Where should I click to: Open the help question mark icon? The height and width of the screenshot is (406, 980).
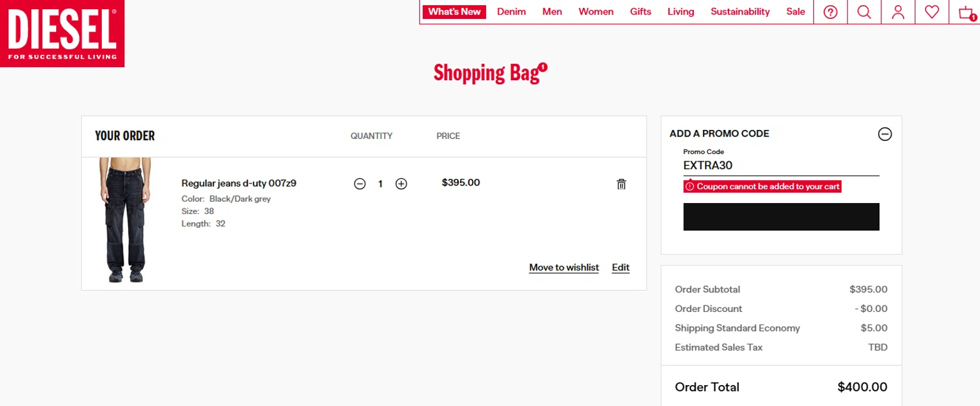click(830, 12)
